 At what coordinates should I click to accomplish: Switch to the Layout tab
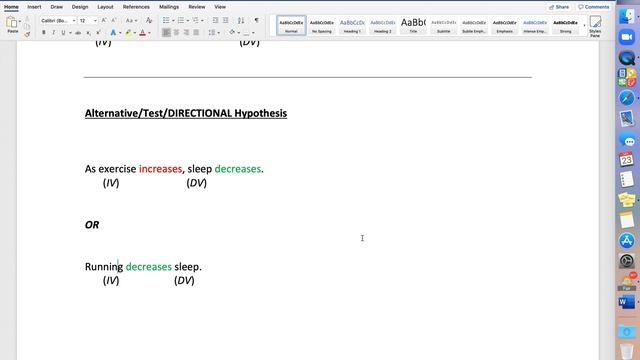coord(105,7)
